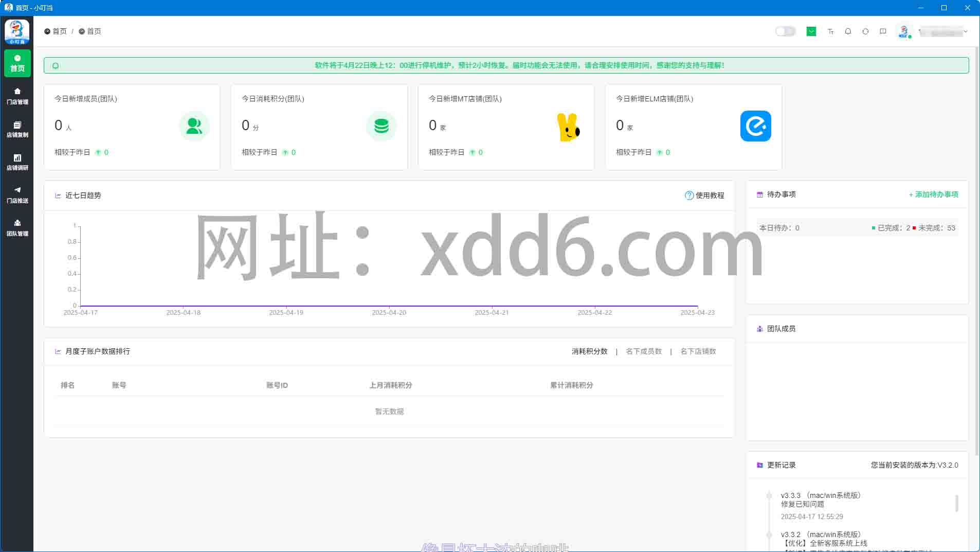Click the notification bell icon
980x552 pixels.
(x=848, y=31)
